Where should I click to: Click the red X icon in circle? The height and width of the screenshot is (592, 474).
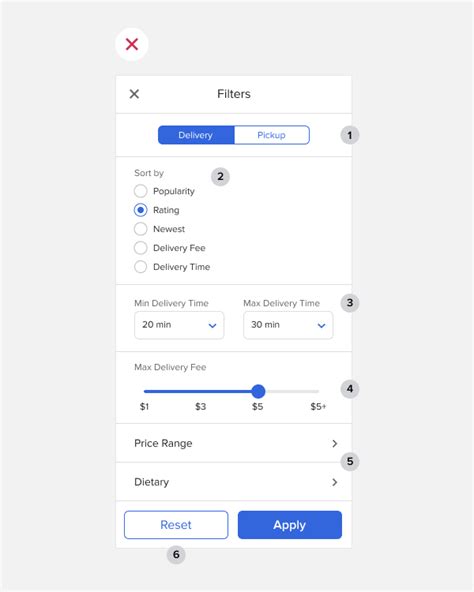coord(131,45)
